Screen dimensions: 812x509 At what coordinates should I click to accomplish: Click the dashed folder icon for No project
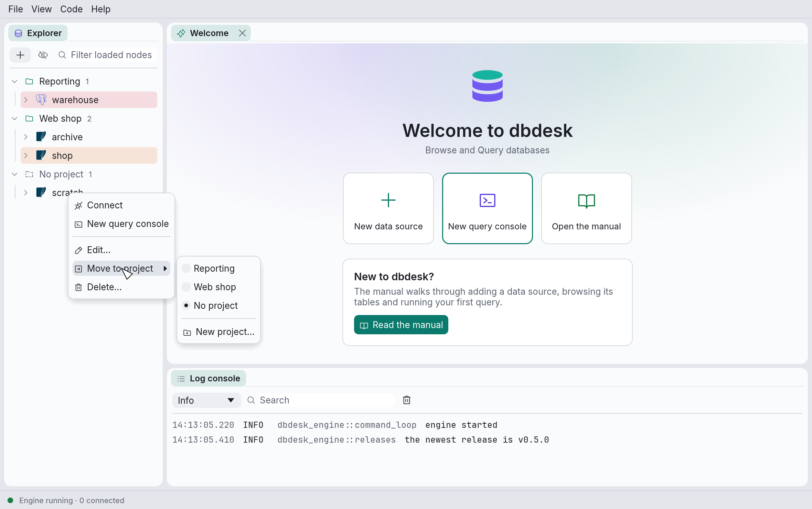click(x=29, y=174)
